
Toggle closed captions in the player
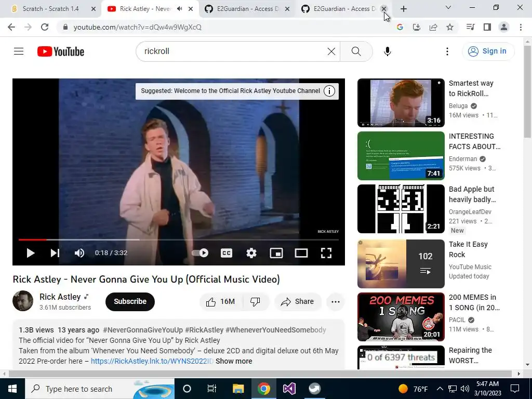click(227, 253)
